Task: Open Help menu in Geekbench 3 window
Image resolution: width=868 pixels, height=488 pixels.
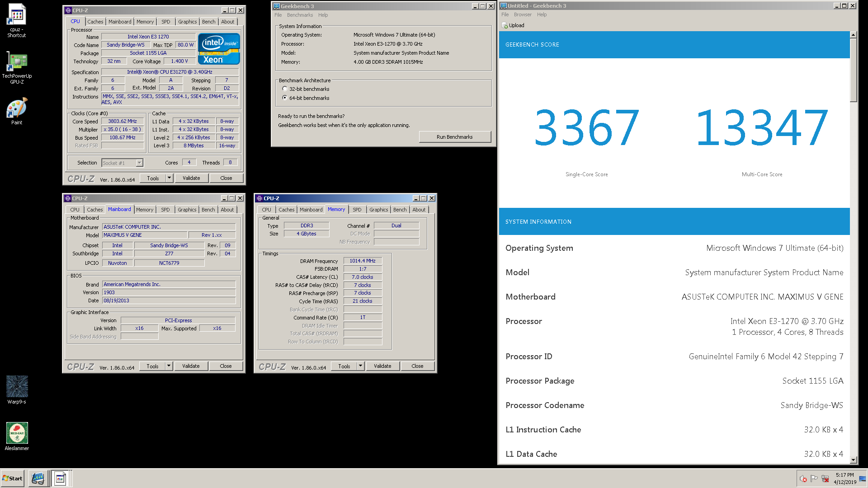Action: pyautogui.click(x=323, y=15)
